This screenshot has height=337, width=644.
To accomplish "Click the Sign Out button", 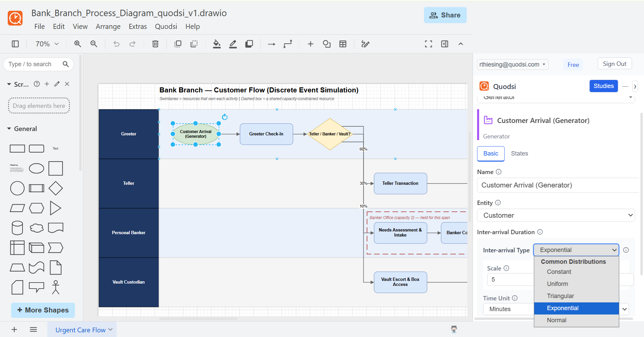I will 615,64.
